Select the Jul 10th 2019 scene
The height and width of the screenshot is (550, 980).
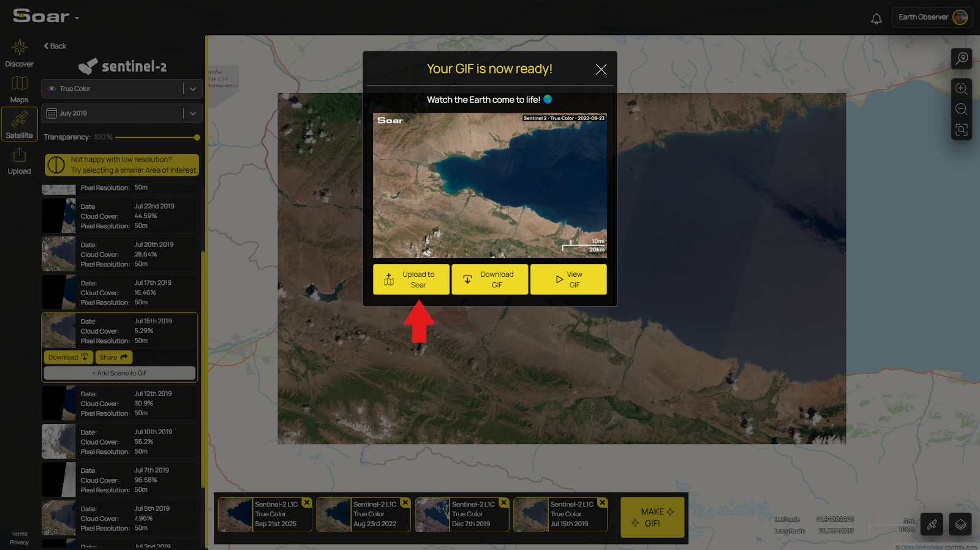(x=120, y=442)
